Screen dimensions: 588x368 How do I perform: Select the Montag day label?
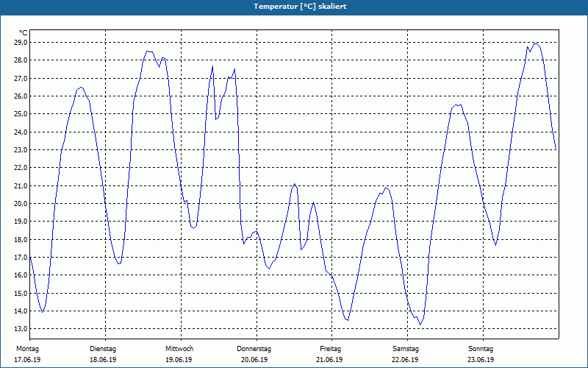[x=27, y=349]
